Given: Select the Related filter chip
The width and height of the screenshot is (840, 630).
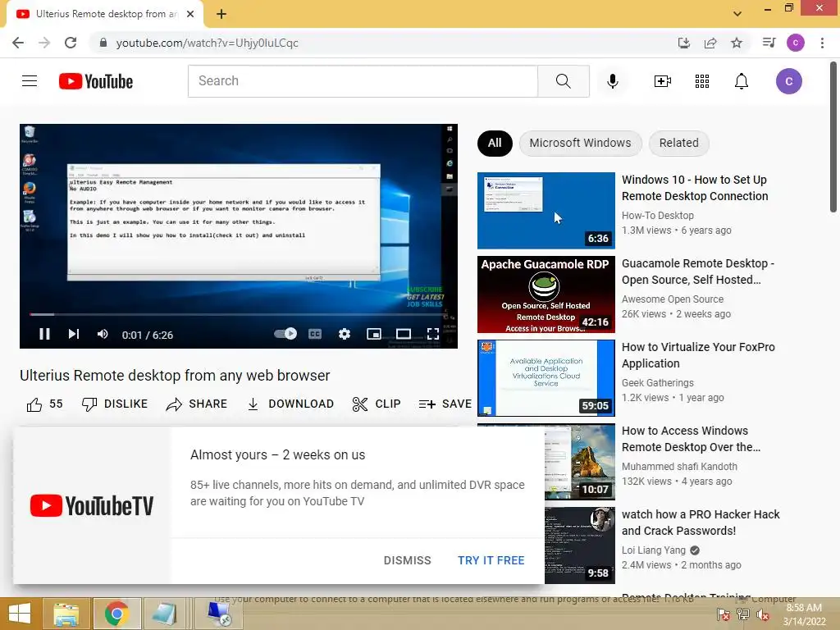Looking at the screenshot, I should click(x=678, y=143).
